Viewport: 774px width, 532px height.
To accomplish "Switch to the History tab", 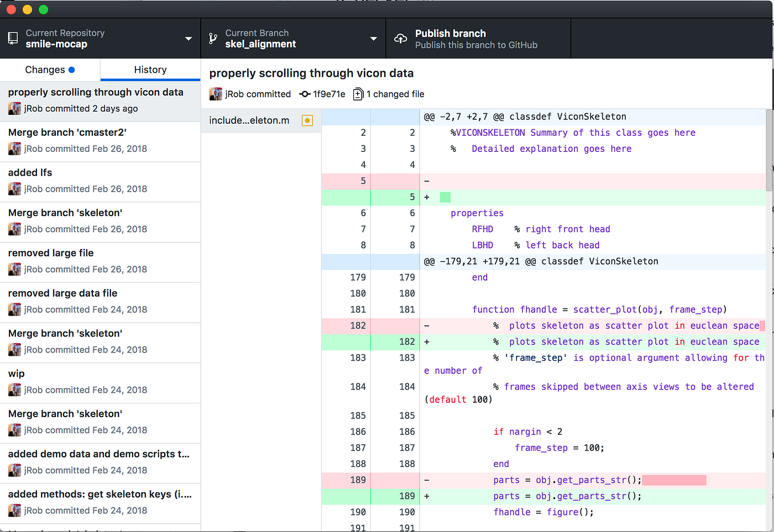I will [150, 70].
